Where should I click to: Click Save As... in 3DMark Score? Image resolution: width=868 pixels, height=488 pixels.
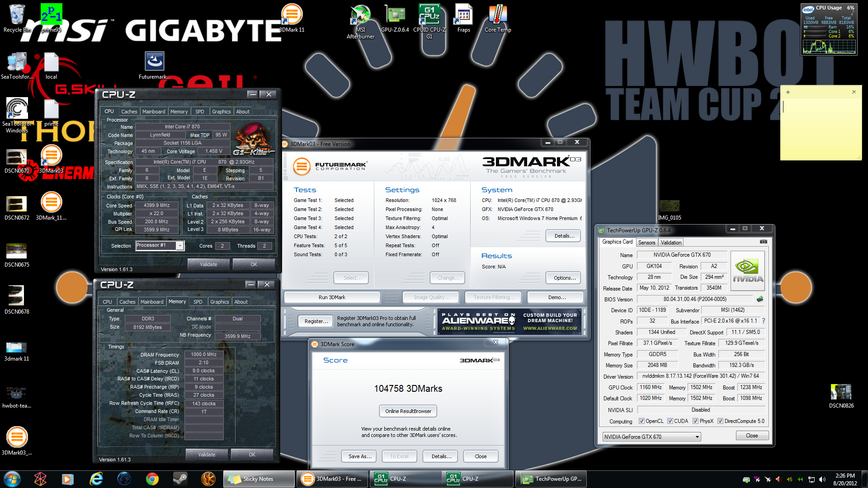point(360,456)
